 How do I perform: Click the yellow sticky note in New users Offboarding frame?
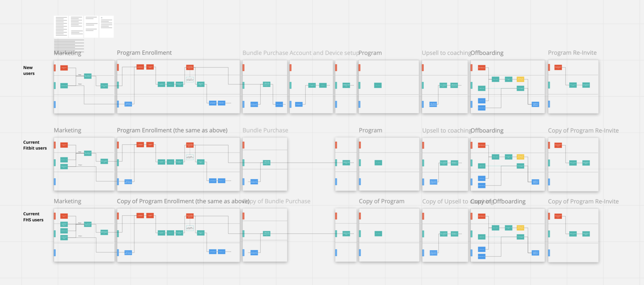[x=520, y=79]
